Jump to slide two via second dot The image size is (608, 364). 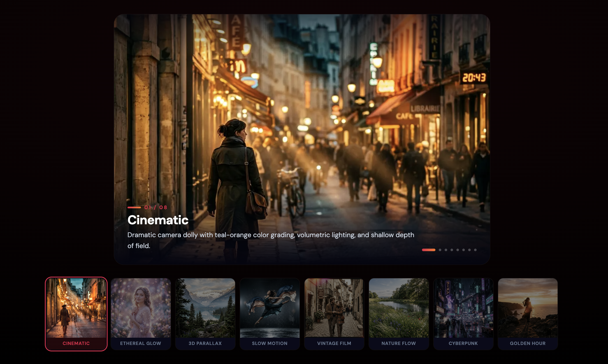point(440,250)
